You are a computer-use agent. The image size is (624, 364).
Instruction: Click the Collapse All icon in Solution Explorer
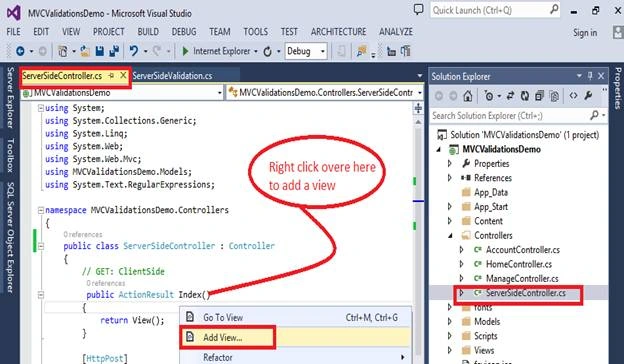(539, 96)
